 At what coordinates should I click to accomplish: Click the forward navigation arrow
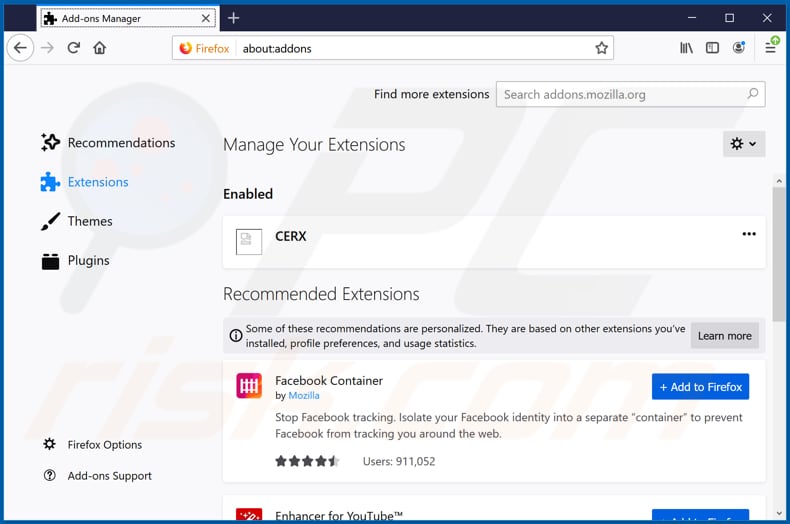click(x=47, y=48)
